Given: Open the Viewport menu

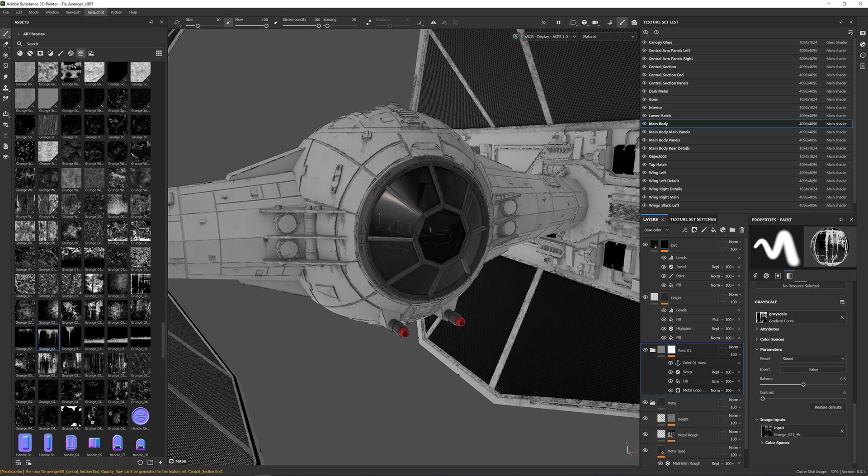Looking at the screenshot, I should [x=73, y=12].
